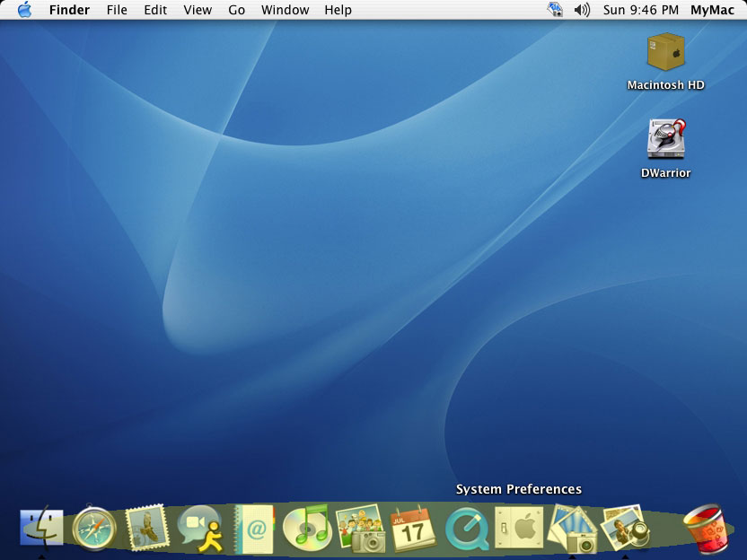The height and width of the screenshot is (560, 747).
Task: Launch QuickTime Player from the Dock
Action: [467, 528]
